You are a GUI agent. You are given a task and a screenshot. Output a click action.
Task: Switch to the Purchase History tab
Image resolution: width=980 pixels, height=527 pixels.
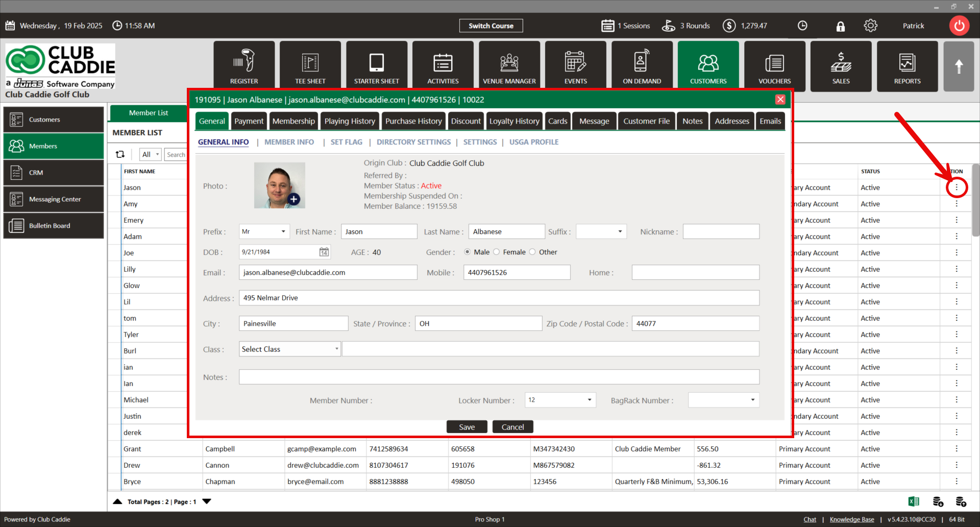[413, 121]
